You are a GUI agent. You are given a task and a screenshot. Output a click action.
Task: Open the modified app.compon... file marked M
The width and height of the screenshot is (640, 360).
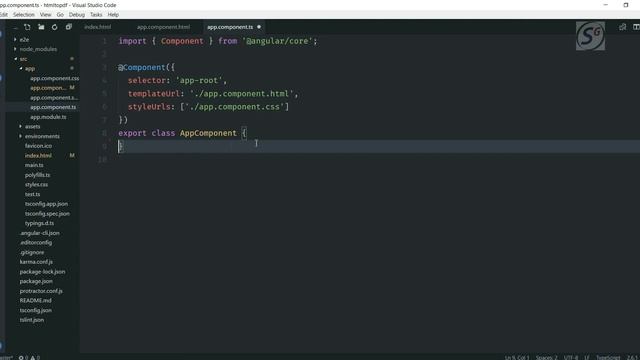point(48,88)
